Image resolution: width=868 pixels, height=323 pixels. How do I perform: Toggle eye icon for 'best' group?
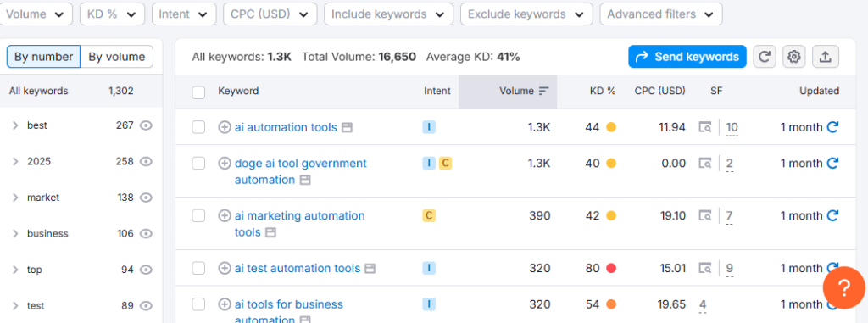coord(146,125)
